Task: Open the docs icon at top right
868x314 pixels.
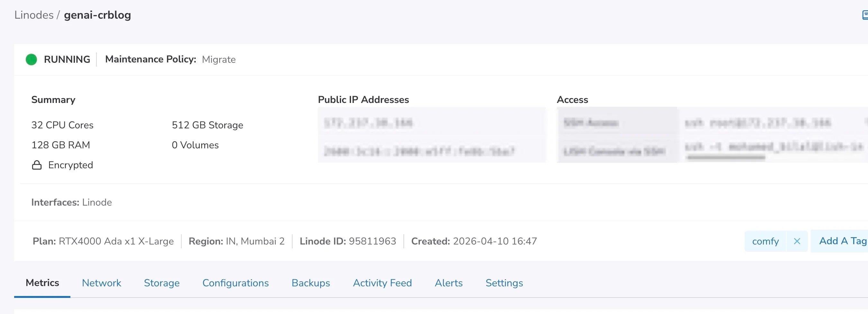Action: pyautogui.click(x=865, y=15)
